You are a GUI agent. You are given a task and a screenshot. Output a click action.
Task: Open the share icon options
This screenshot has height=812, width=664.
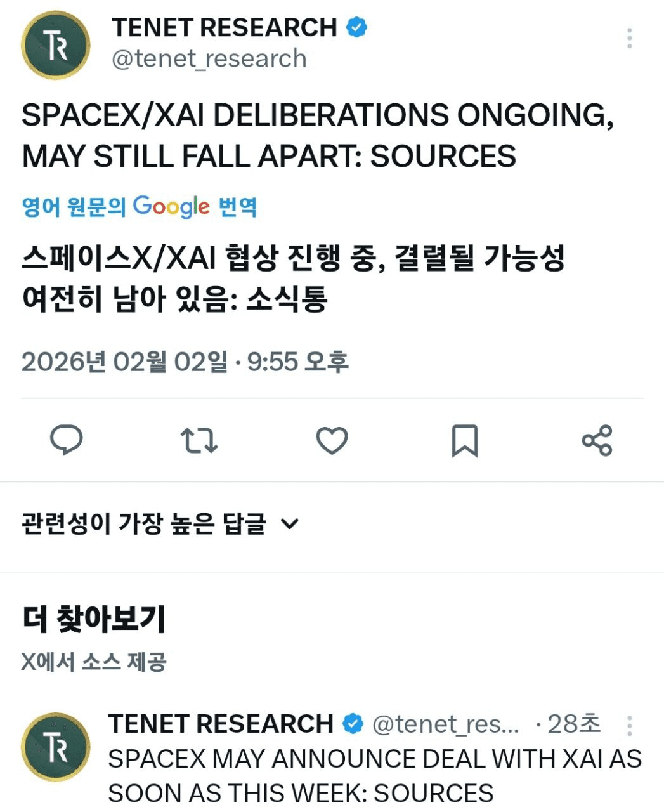[597, 440]
